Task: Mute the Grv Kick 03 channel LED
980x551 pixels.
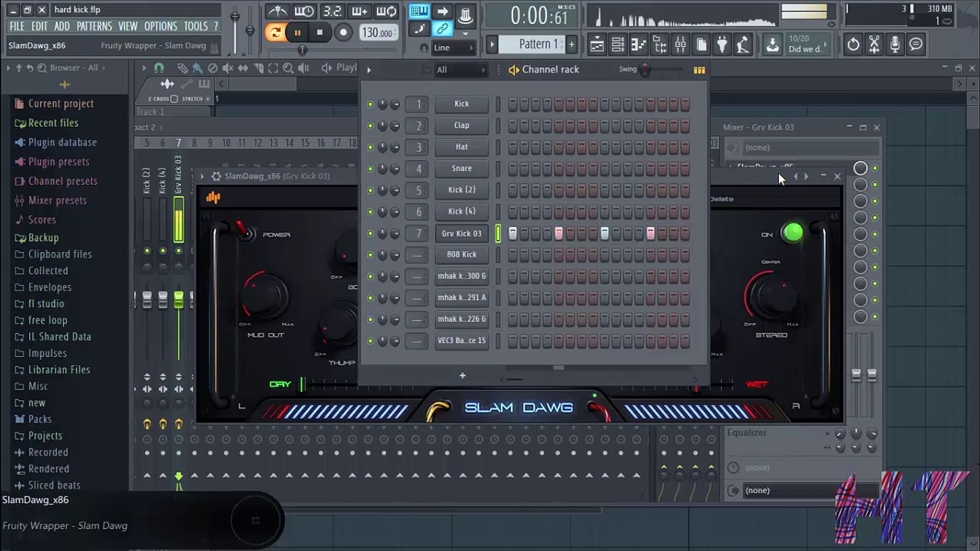Action: pos(370,234)
